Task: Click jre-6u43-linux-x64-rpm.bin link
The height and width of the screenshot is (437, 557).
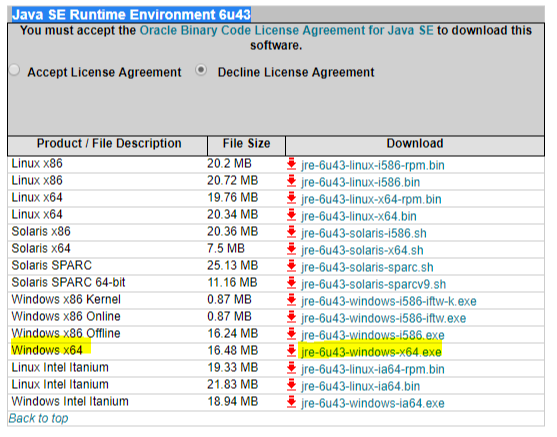Action: (371, 199)
